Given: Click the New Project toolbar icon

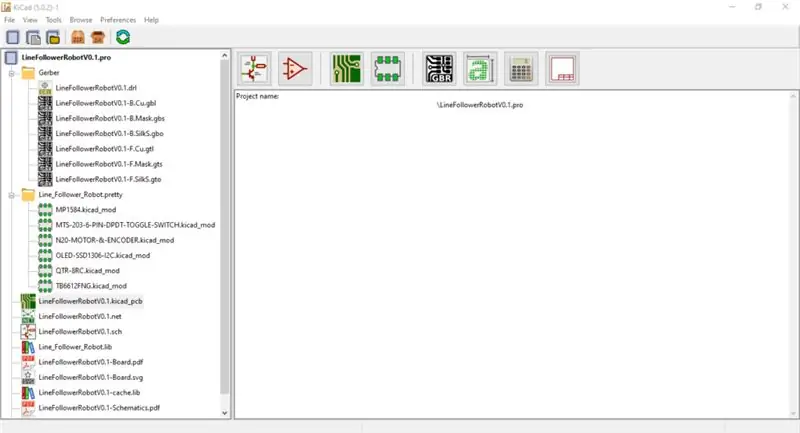Looking at the screenshot, I should point(13,37).
